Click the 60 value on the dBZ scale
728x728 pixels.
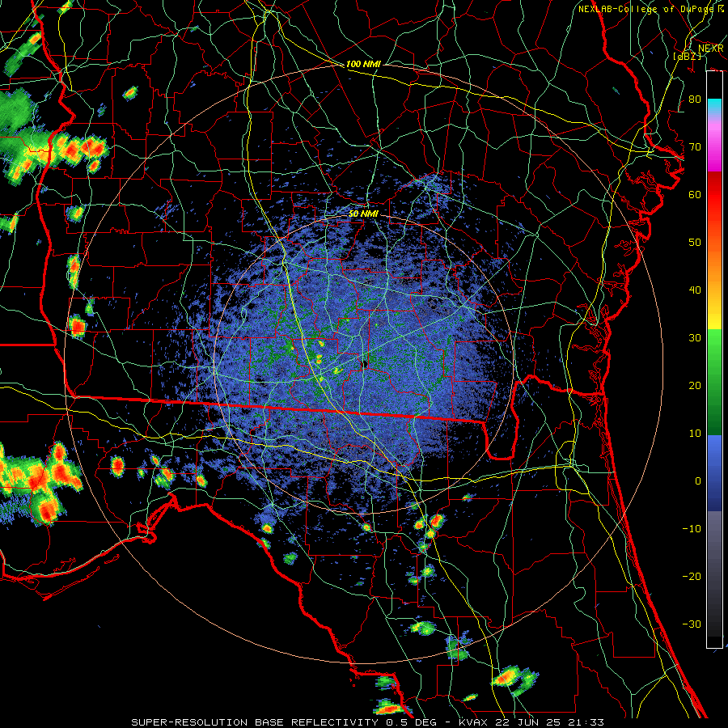click(x=695, y=195)
